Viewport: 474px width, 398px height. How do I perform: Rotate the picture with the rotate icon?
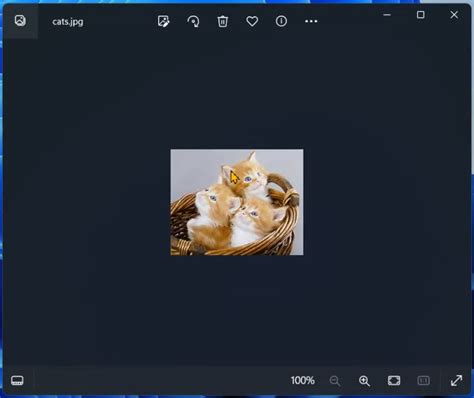(x=193, y=21)
